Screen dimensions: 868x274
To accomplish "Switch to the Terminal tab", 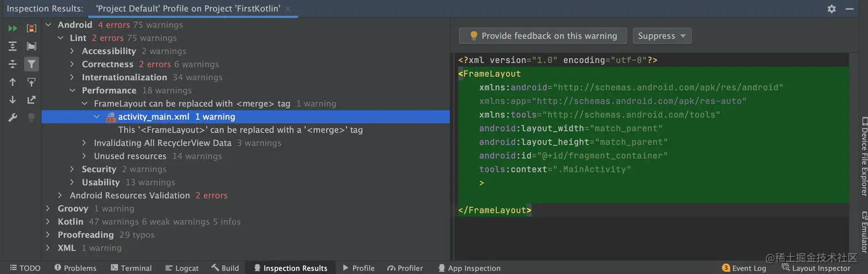I will pyautogui.click(x=131, y=268).
